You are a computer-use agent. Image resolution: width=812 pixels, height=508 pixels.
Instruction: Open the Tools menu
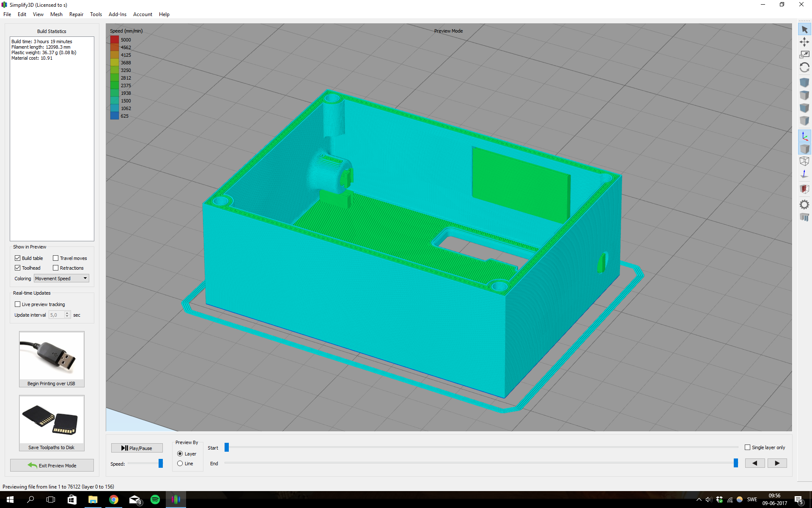pyautogui.click(x=96, y=14)
